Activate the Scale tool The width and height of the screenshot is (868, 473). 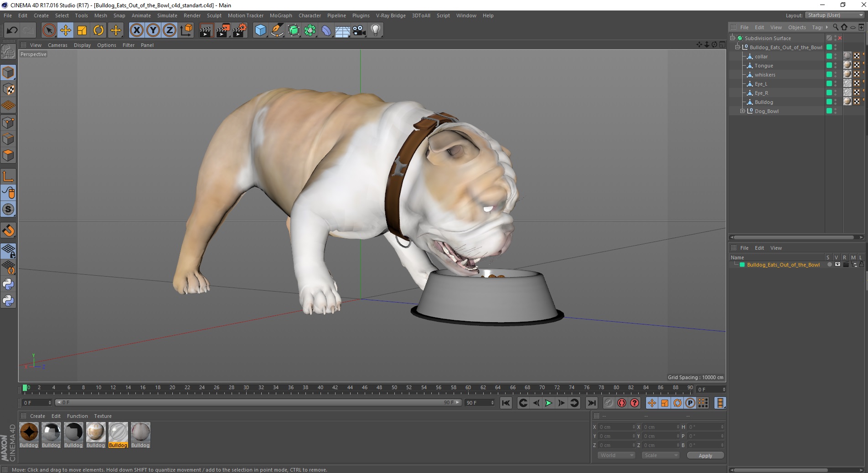[x=82, y=31]
